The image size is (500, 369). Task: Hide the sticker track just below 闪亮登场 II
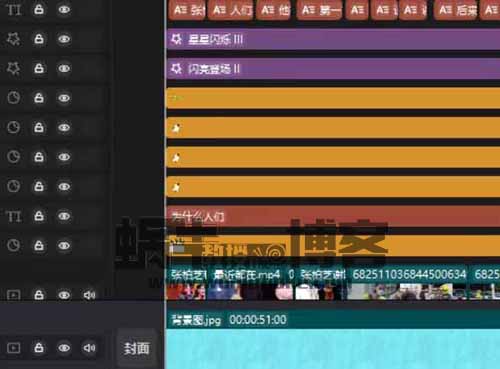point(64,98)
